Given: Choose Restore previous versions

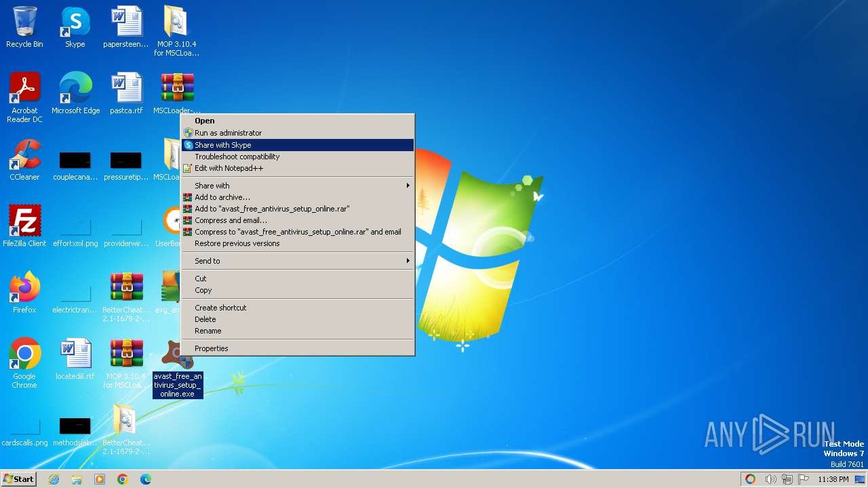Looking at the screenshot, I should click(298, 243).
